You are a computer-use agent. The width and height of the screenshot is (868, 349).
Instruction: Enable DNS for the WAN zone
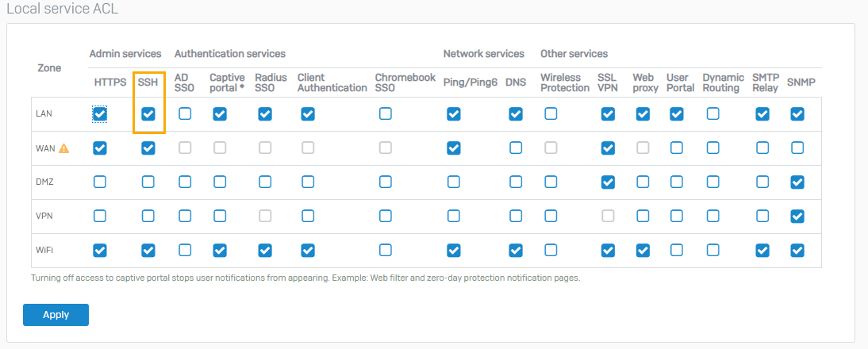coord(516,148)
